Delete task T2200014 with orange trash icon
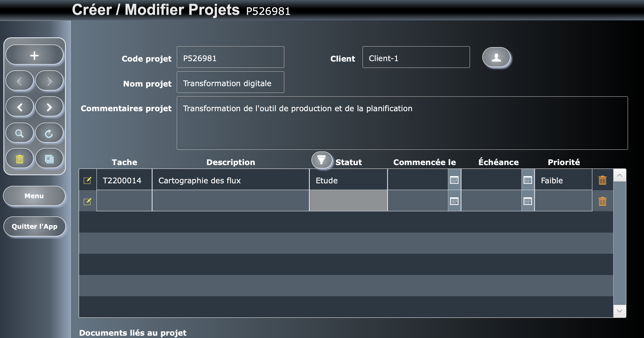Image resolution: width=644 pixels, height=338 pixels. pos(603,180)
